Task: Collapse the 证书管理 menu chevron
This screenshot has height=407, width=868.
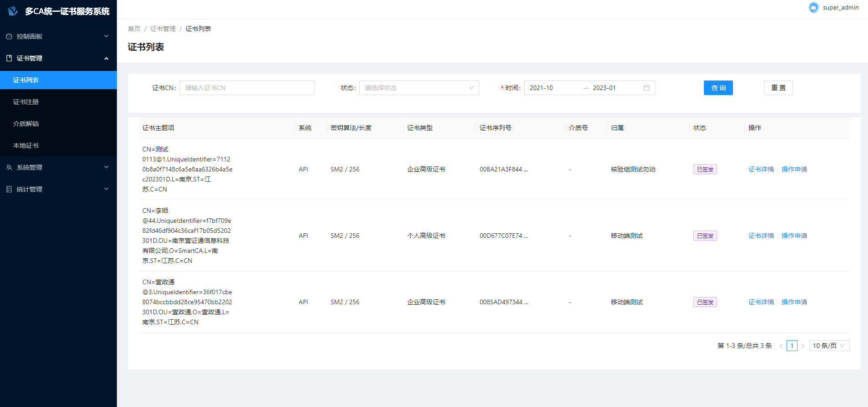Action: pyautogui.click(x=106, y=58)
